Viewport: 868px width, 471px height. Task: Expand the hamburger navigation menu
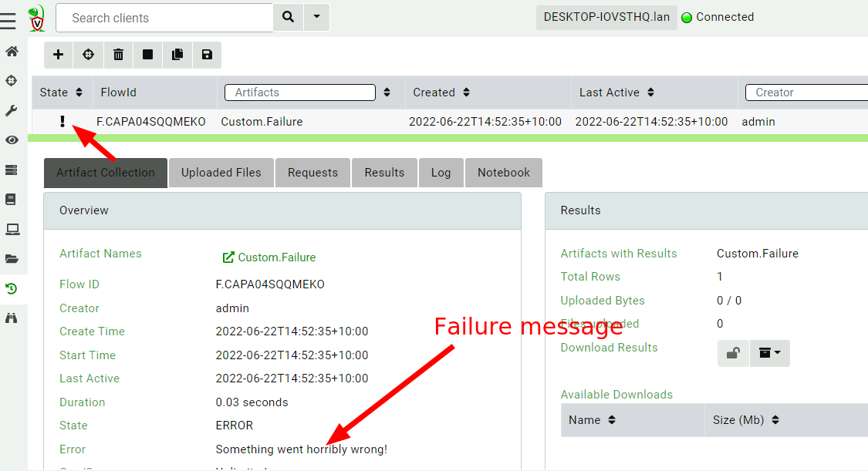tap(9, 20)
